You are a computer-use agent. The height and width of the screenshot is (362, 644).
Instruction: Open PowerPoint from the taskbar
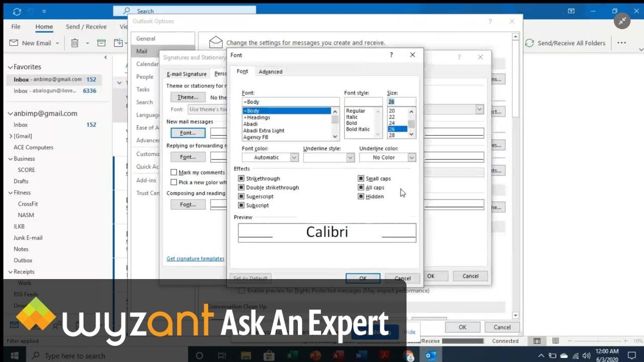click(315, 355)
